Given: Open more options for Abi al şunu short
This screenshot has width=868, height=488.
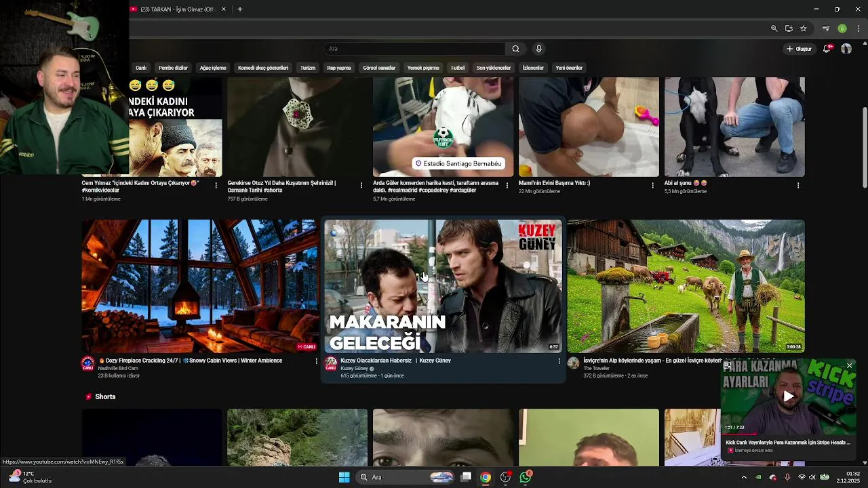Looking at the screenshot, I should point(798,185).
